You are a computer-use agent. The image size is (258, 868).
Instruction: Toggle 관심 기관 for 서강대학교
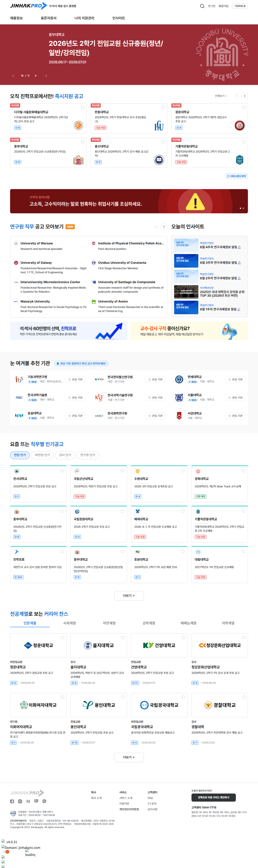(235, 416)
